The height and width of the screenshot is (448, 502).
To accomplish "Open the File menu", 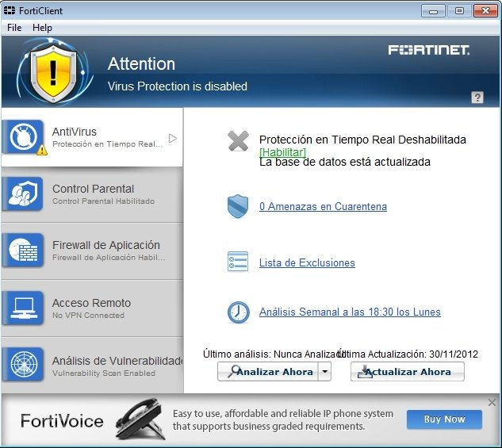I will point(14,28).
